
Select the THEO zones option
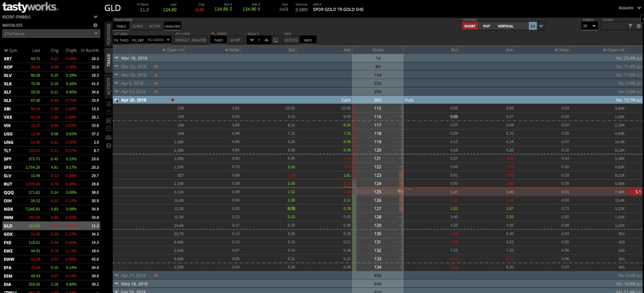(x=218, y=40)
